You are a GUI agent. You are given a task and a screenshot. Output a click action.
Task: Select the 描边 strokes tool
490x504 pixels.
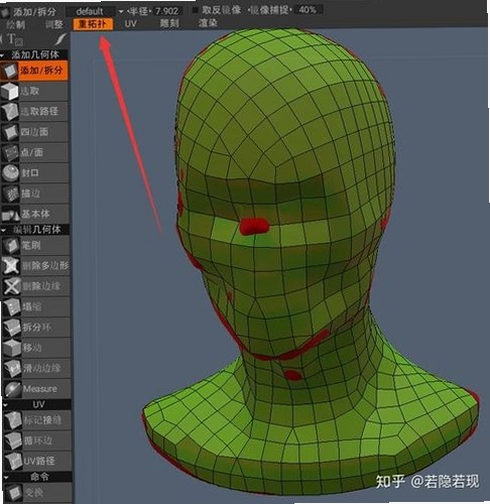35,193
